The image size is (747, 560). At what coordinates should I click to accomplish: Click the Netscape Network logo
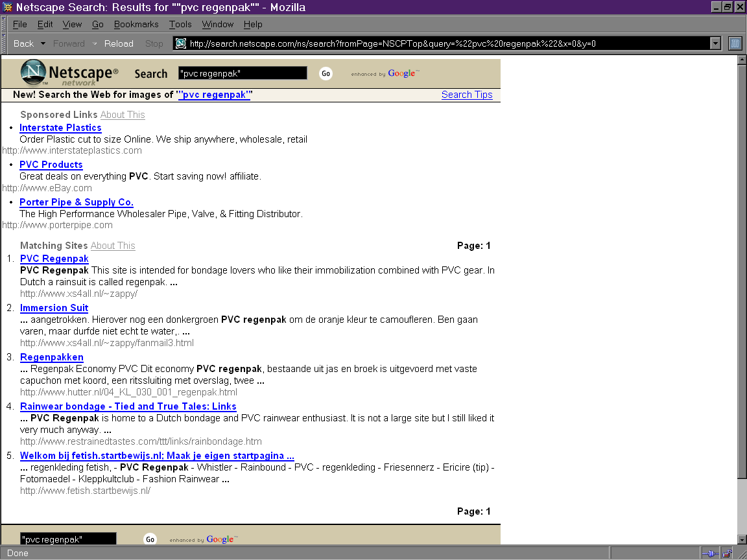point(69,73)
